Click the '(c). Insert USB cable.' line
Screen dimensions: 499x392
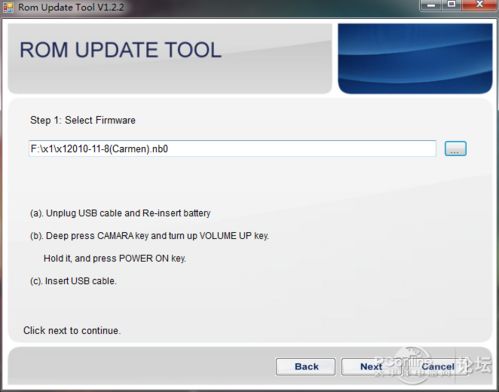pyautogui.click(x=73, y=281)
